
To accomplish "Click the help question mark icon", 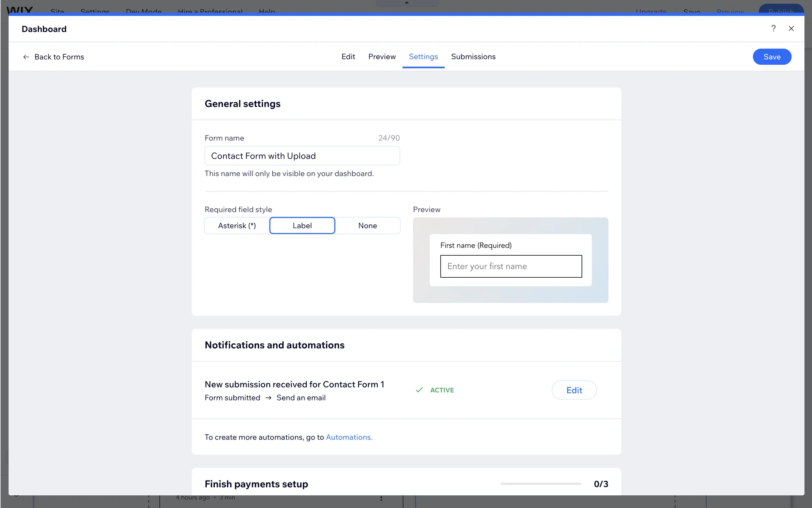I will (773, 28).
